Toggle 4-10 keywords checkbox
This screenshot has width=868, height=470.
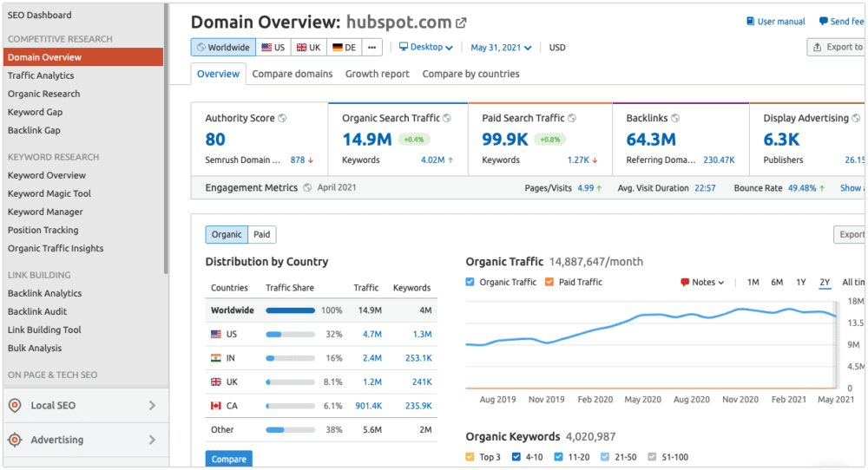pyautogui.click(x=516, y=457)
